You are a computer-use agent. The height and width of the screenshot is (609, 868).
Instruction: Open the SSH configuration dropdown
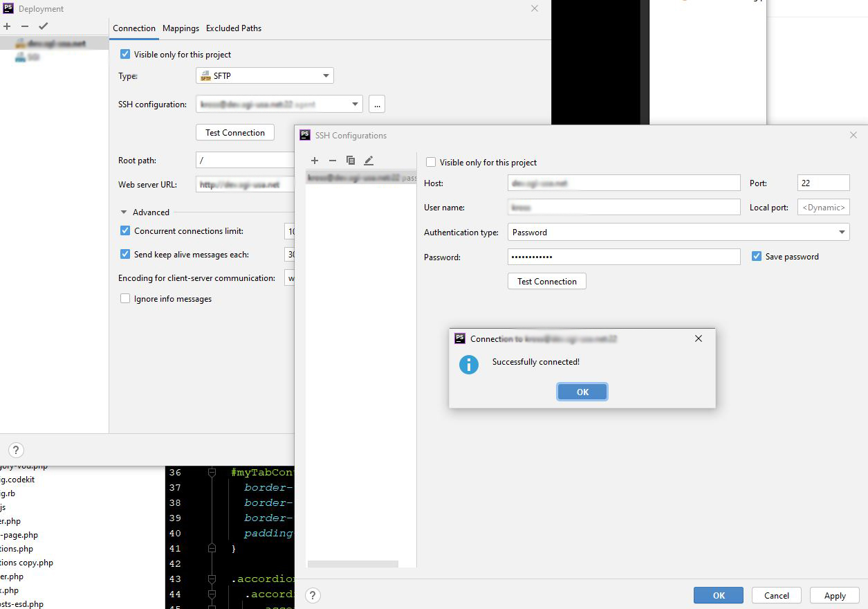click(279, 104)
